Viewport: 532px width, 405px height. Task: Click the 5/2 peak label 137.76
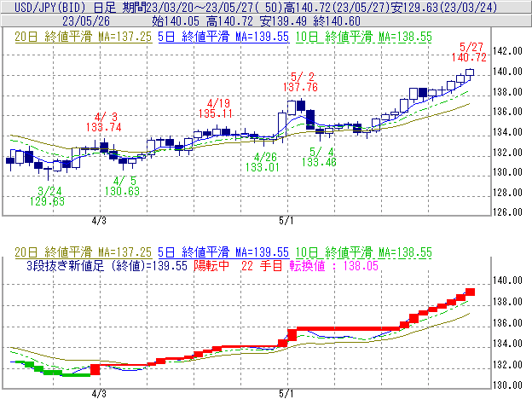click(x=302, y=87)
